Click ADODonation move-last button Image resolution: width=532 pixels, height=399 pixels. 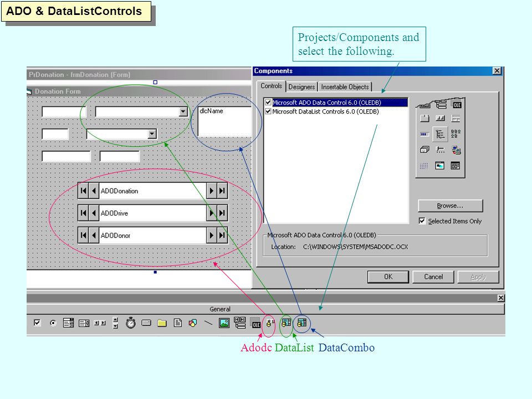coord(222,191)
